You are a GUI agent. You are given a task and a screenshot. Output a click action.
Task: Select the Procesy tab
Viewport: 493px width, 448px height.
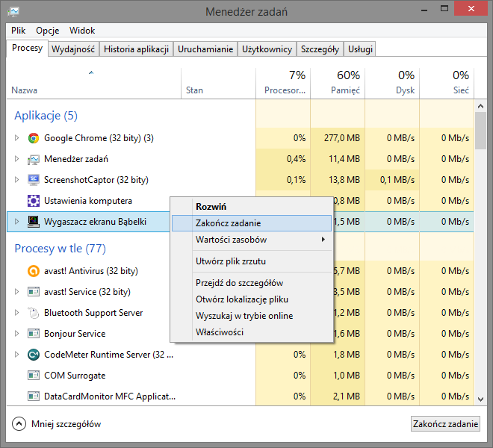click(27, 48)
